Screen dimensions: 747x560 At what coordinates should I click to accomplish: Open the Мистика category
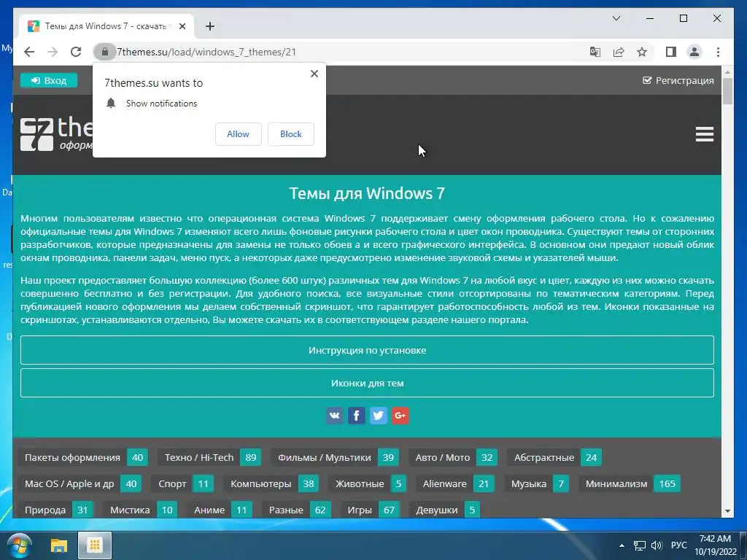[x=141, y=510]
